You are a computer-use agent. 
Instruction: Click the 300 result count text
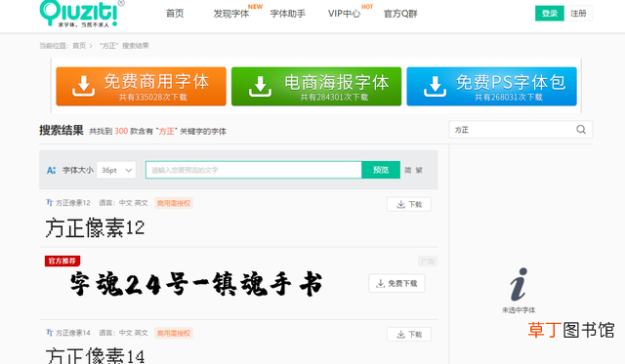tap(121, 131)
